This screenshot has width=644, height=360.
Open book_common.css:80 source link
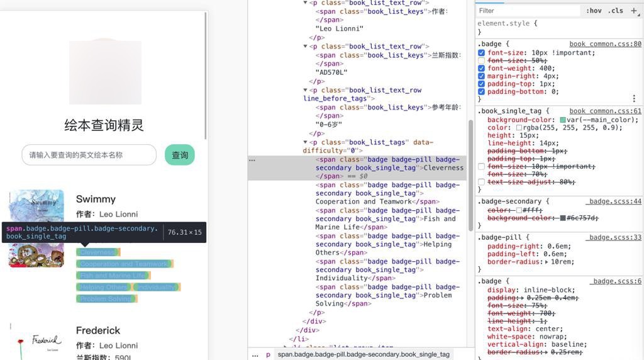point(605,44)
